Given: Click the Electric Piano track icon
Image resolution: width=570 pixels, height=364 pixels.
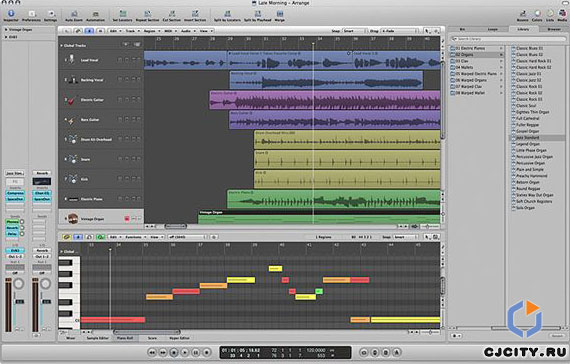Looking at the screenshot, I should click(73, 199).
